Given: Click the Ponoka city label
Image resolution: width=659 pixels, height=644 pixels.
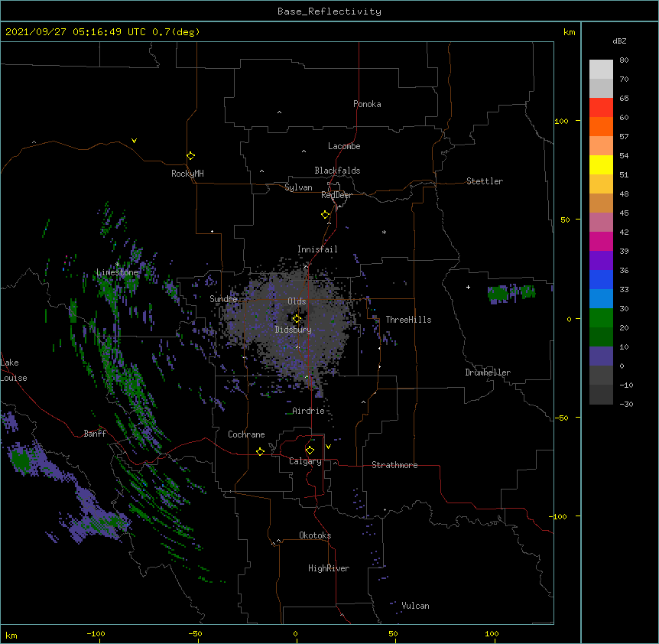Looking at the screenshot, I should coord(367,104).
